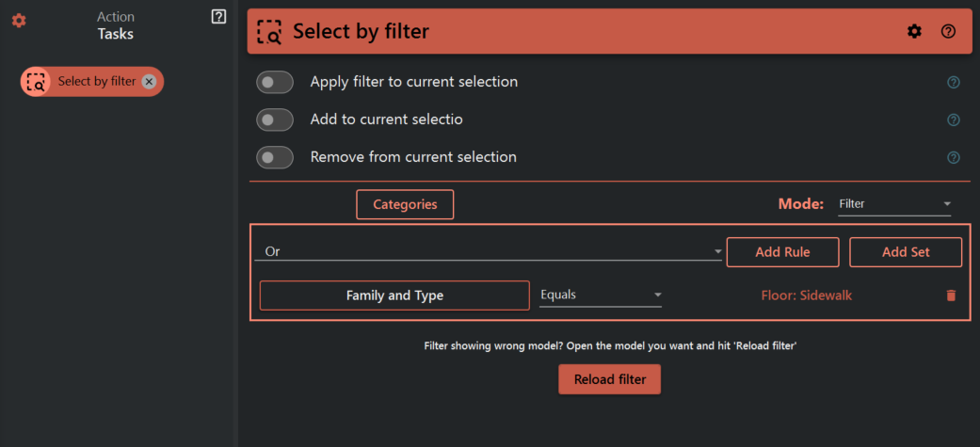The width and height of the screenshot is (980, 447).
Task: Enable Add to current selection switch
Action: point(274,120)
